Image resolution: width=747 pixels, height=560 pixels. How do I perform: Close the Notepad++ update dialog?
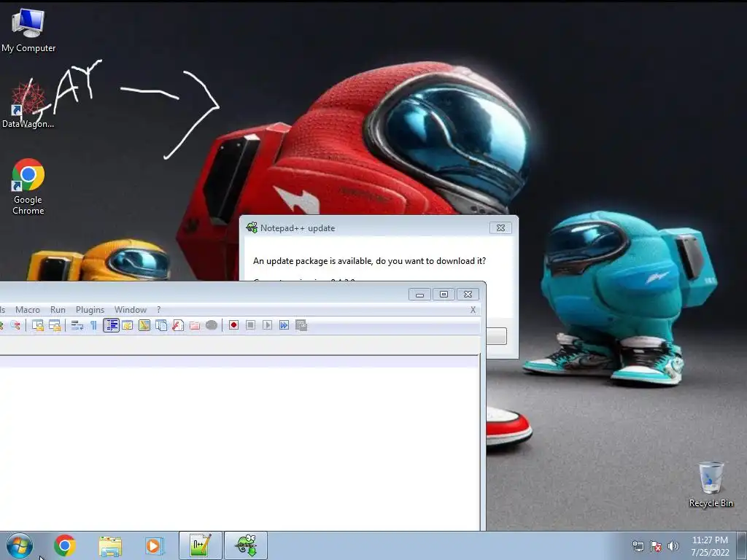point(500,227)
